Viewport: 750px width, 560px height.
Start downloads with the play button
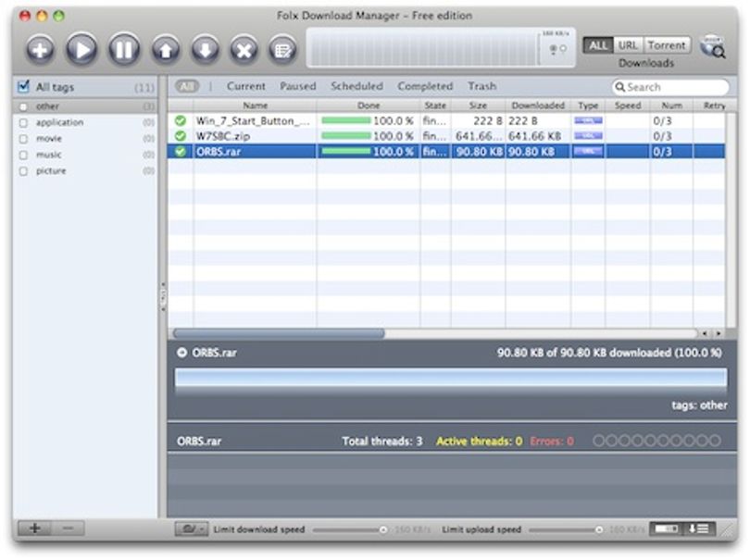tap(81, 49)
